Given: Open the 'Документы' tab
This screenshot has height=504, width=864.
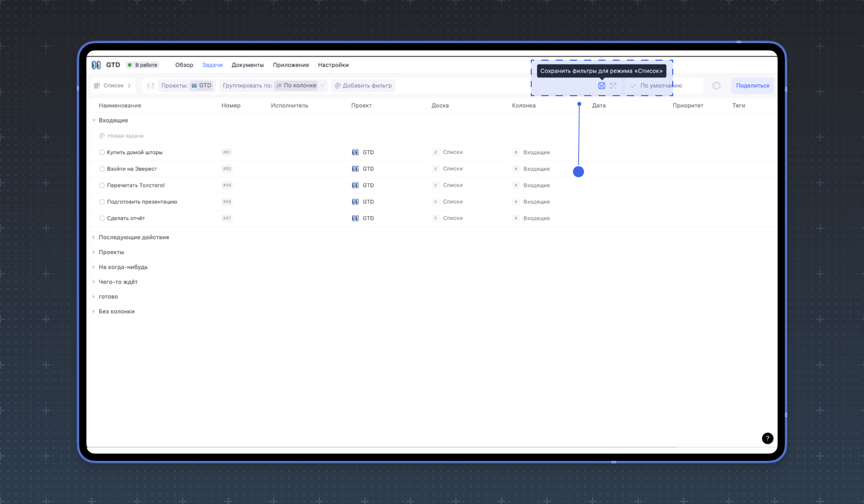Looking at the screenshot, I should tap(247, 65).
